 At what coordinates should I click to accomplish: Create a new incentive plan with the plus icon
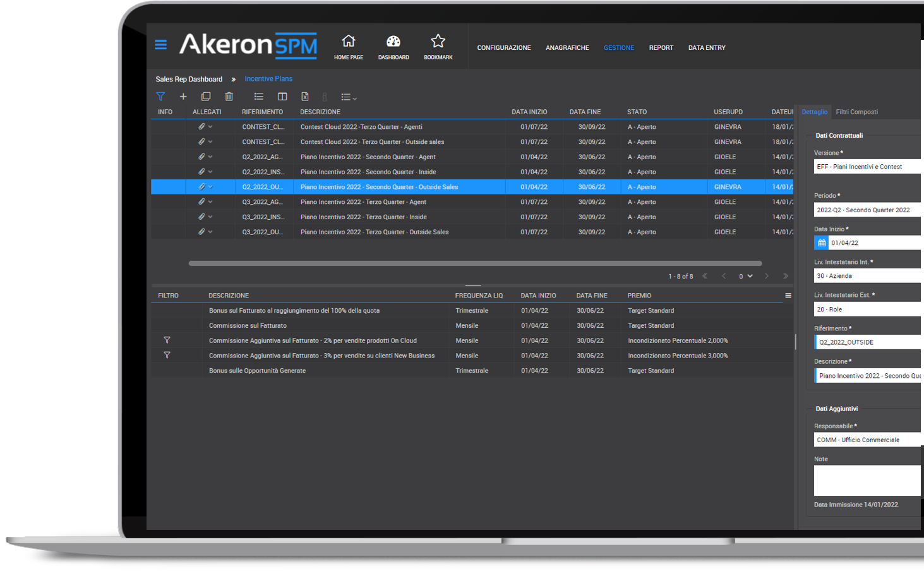point(183,96)
